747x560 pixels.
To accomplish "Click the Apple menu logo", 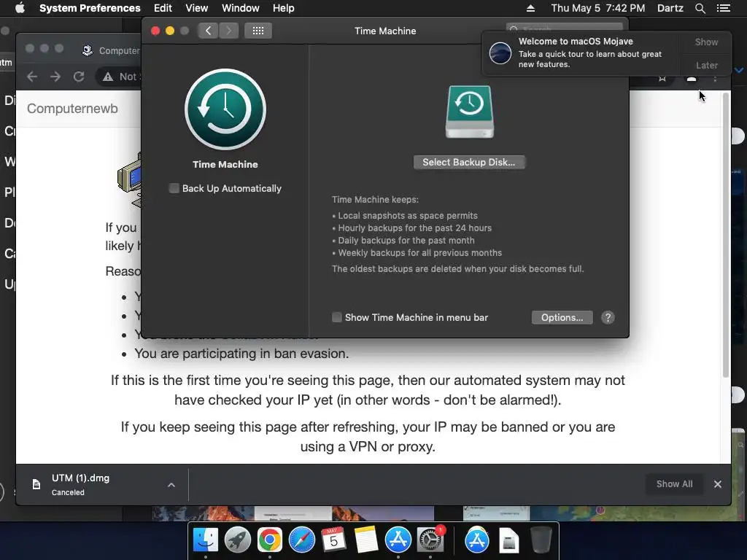I will click(x=20, y=8).
